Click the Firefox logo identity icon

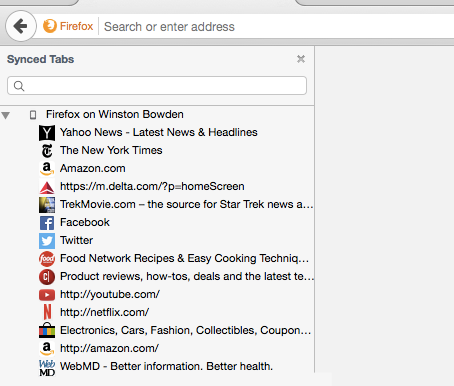50,26
